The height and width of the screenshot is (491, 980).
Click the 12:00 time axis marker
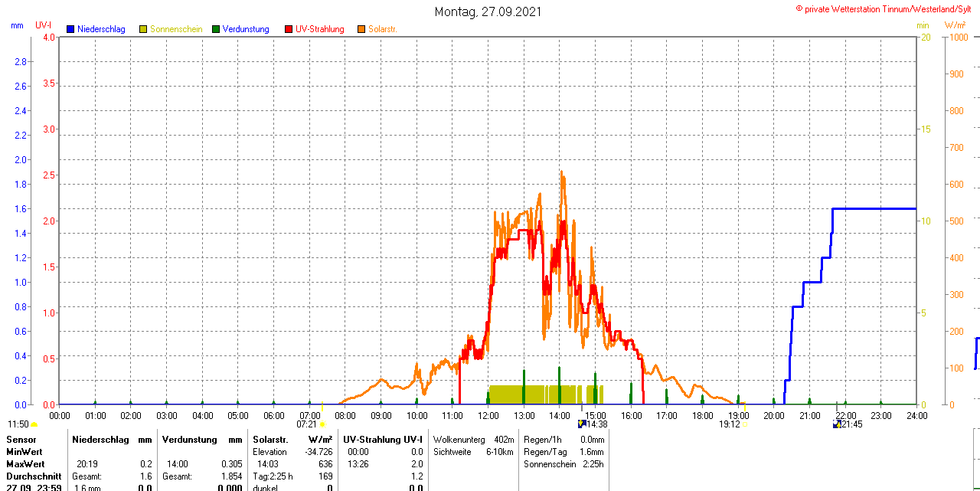[488, 415]
